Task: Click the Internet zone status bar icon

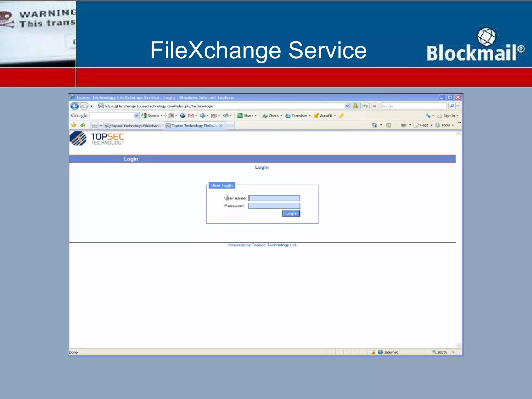Action: click(380, 352)
